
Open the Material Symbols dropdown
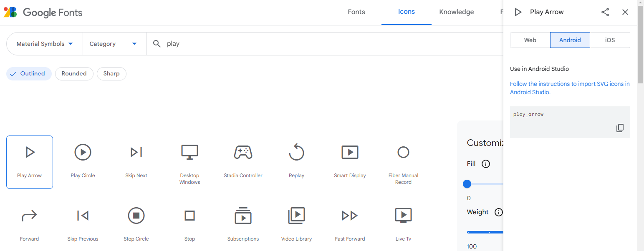[x=45, y=44]
